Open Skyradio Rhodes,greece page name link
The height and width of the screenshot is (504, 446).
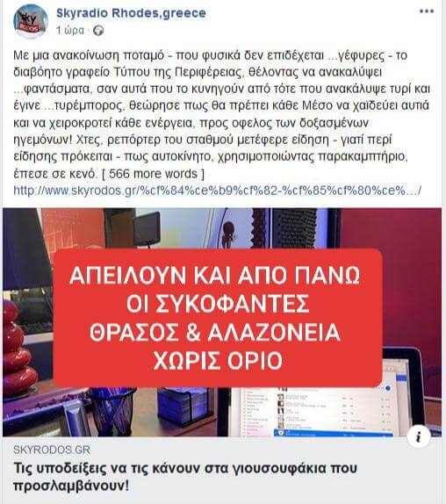131,13
